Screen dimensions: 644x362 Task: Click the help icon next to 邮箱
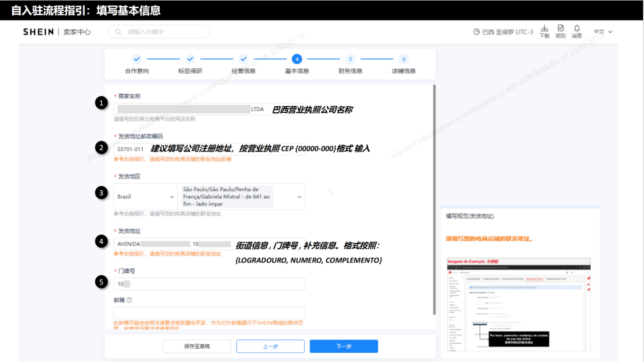[x=129, y=300]
